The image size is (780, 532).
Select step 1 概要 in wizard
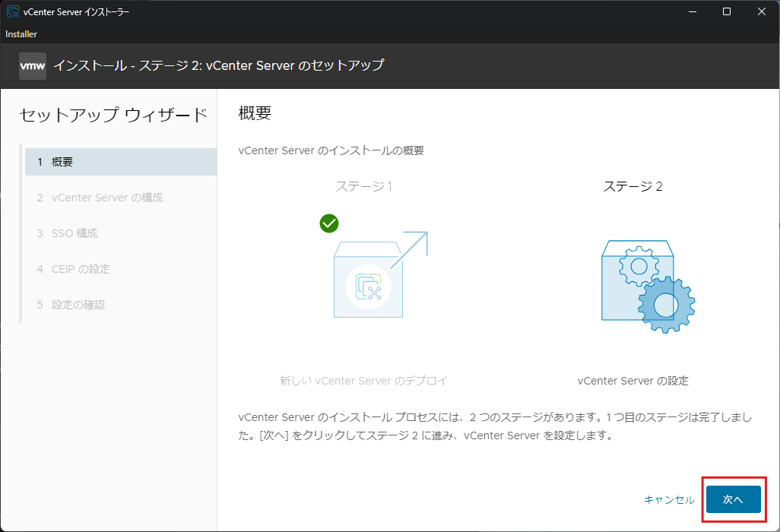pos(121,162)
